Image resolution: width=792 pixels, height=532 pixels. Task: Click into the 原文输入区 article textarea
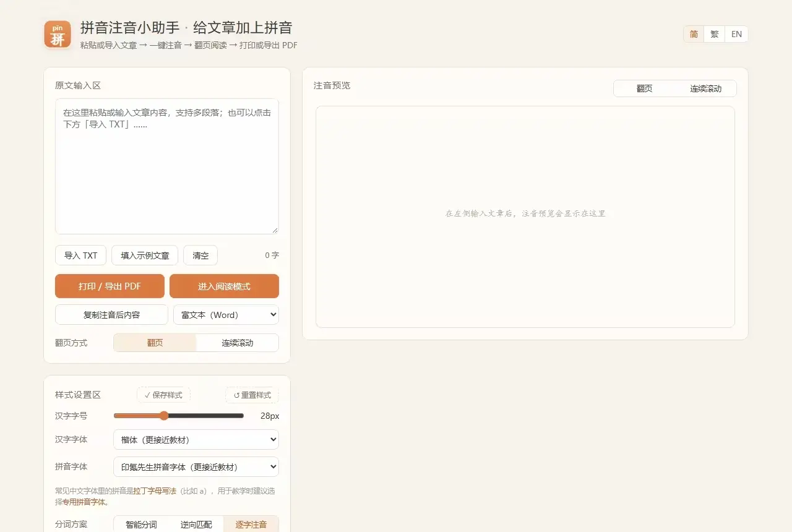pos(167,166)
